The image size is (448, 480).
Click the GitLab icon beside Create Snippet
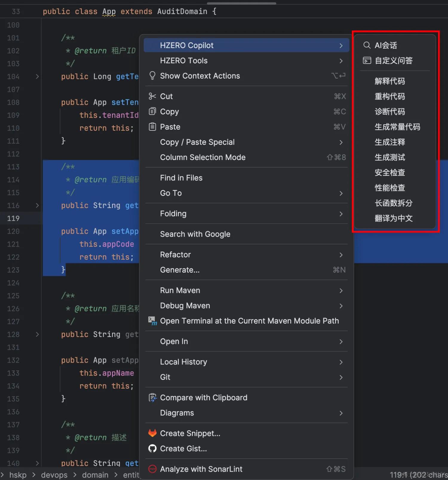[152, 433]
